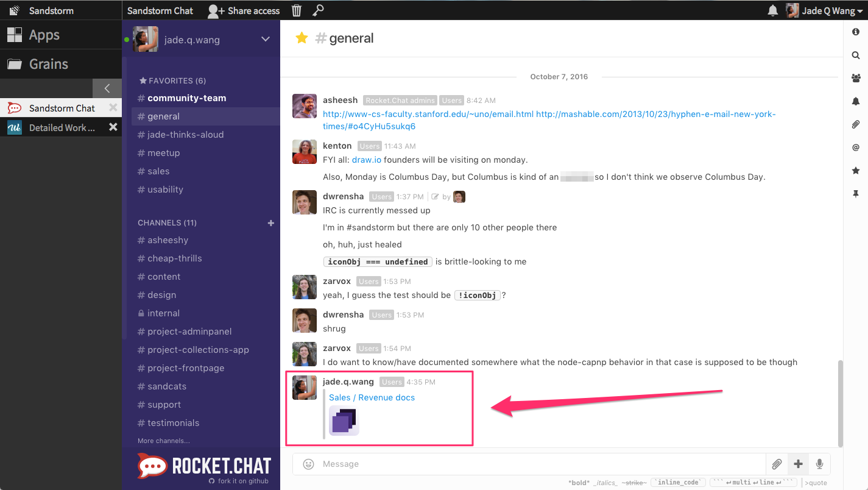The image size is (868, 490).
Task: Open the Sales / Revenue docs link
Action: click(x=372, y=397)
